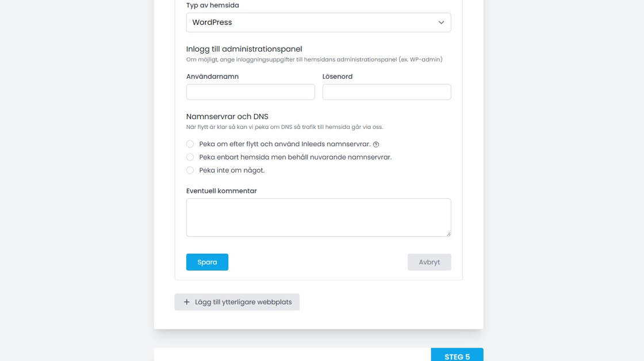The width and height of the screenshot is (644, 361).
Task: Grab the comment box resize handle
Action: pos(448,233)
